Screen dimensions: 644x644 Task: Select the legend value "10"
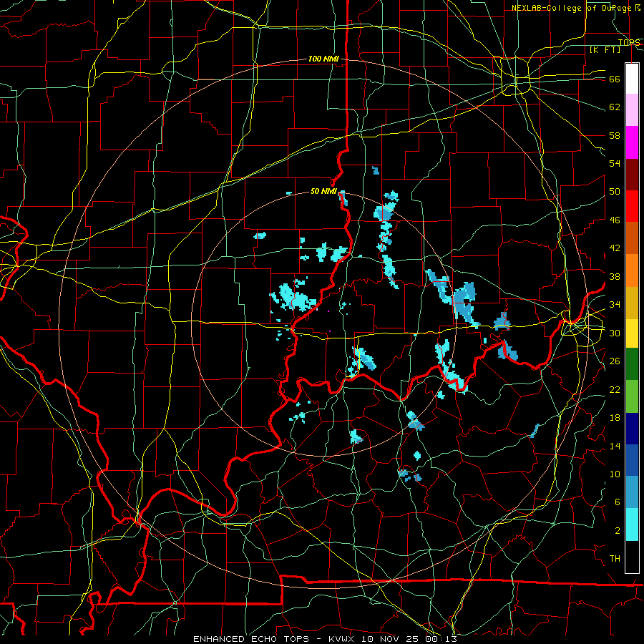pos(615,474)
